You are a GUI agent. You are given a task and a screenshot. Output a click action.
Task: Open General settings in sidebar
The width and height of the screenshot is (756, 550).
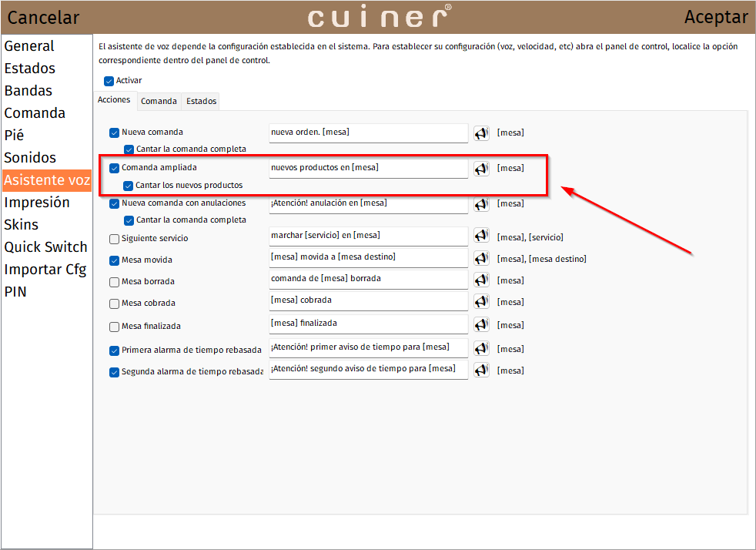coord(47,46)
